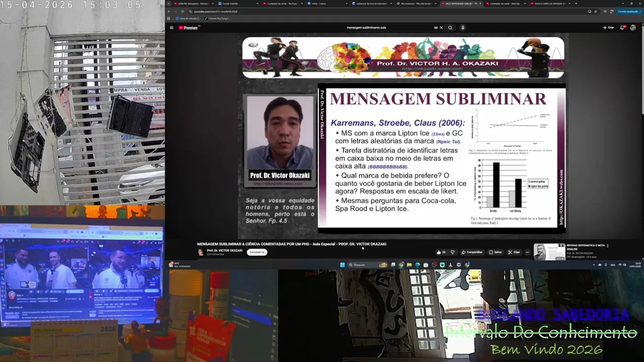The image size is (644, 362).
Task: Open Prof. Dr. Victor Okazaki channel avatar
Action: [201, 252]
